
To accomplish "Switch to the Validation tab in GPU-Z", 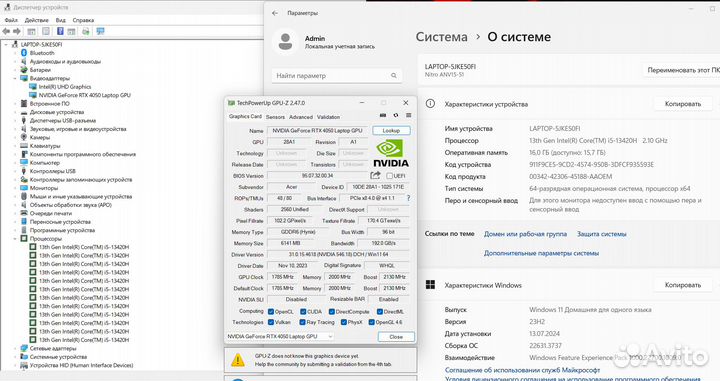I will pyautogui.click(x=328, y=117).
